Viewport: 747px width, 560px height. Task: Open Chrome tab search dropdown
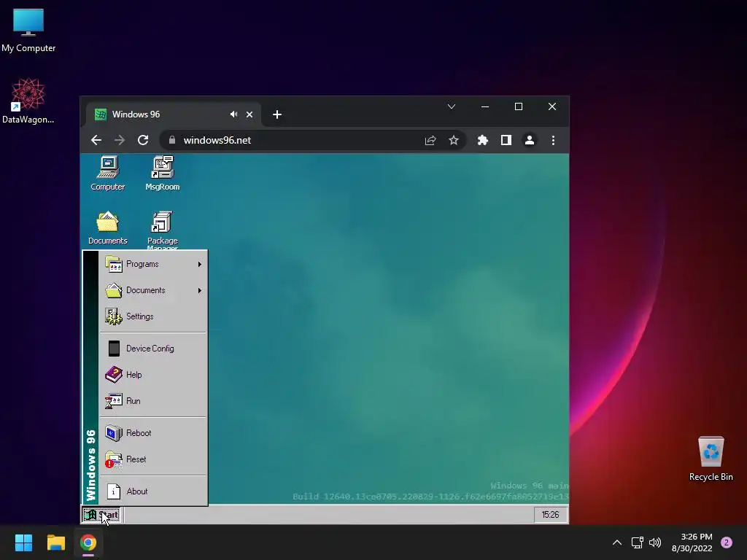coord(452,106)
